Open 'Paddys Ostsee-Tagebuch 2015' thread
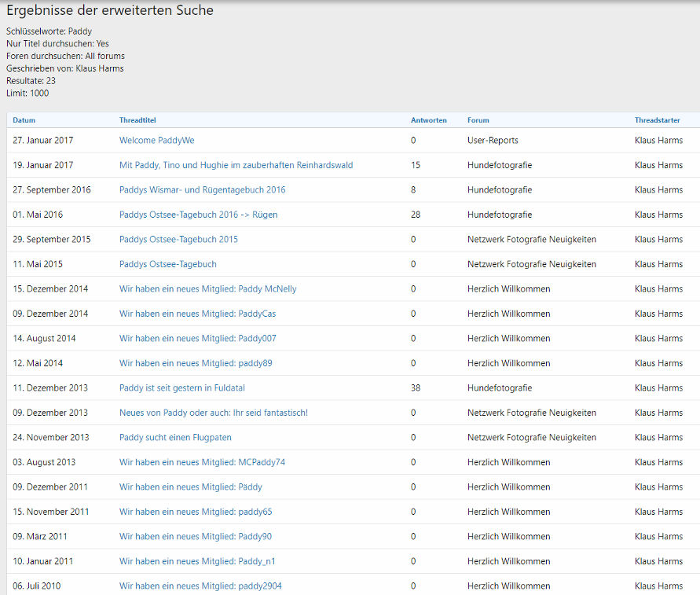The width and height of the screenshot is (700, 595). 178,240
